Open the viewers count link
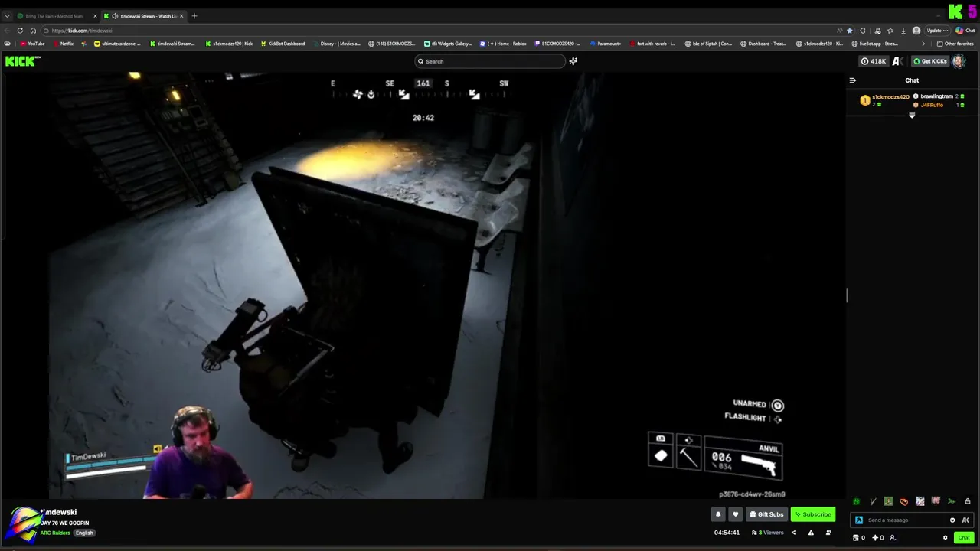The image size is (980, 551). point(768,533)
